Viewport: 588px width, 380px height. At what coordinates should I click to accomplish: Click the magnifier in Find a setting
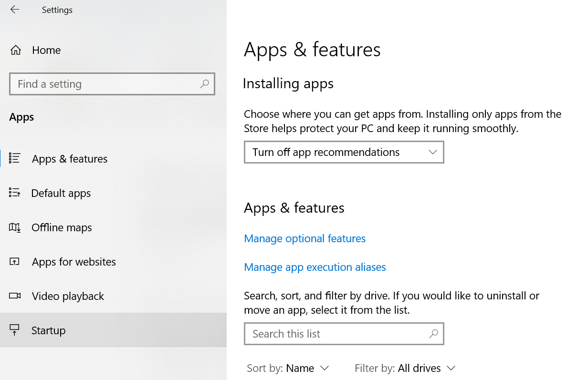(x=204, y=84)
